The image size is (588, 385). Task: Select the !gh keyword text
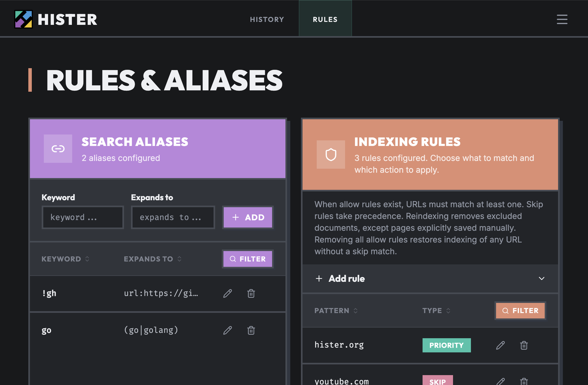point(49,293)
